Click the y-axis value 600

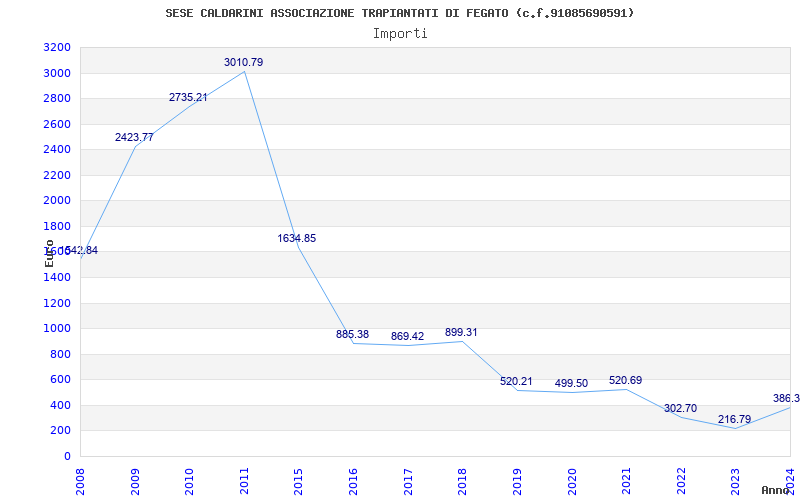click(61, 380)
